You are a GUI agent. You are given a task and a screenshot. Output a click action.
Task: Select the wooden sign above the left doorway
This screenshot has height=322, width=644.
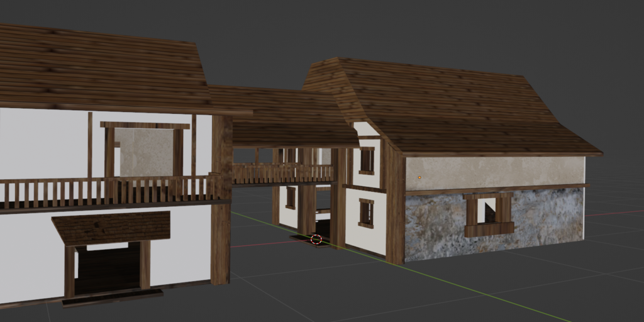tap(111, 227)
